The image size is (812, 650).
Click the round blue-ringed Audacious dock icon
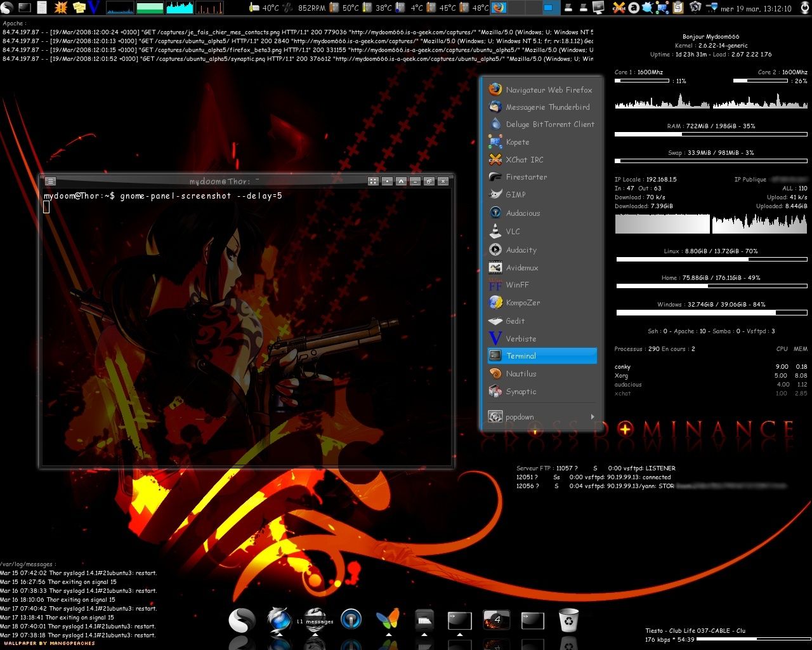coord(351,619)
